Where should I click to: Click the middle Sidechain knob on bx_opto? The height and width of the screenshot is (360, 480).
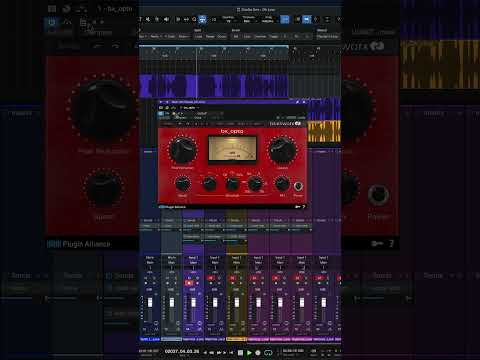(232, 184)
